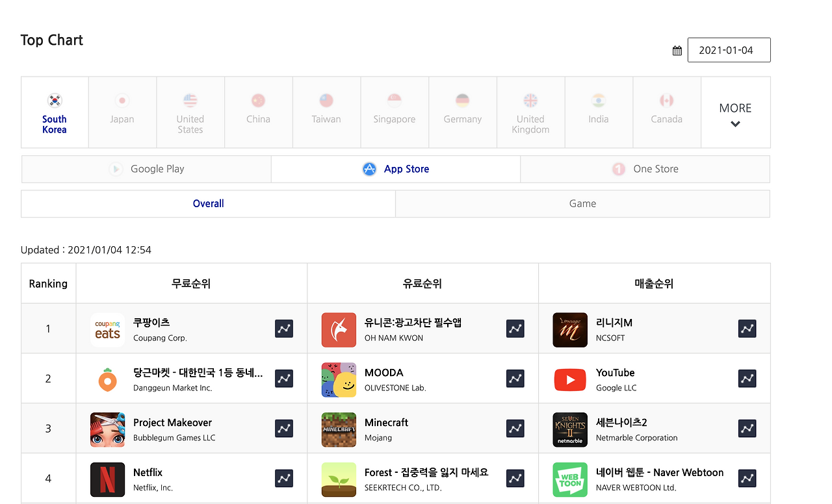Screen dimensions: 832x504
Task: Open the trend chart for 네이버 웹툰
Action: (747, 478)
